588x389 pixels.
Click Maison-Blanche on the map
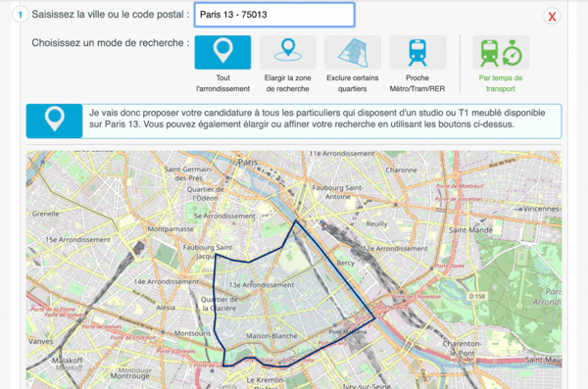coord(271,336)
